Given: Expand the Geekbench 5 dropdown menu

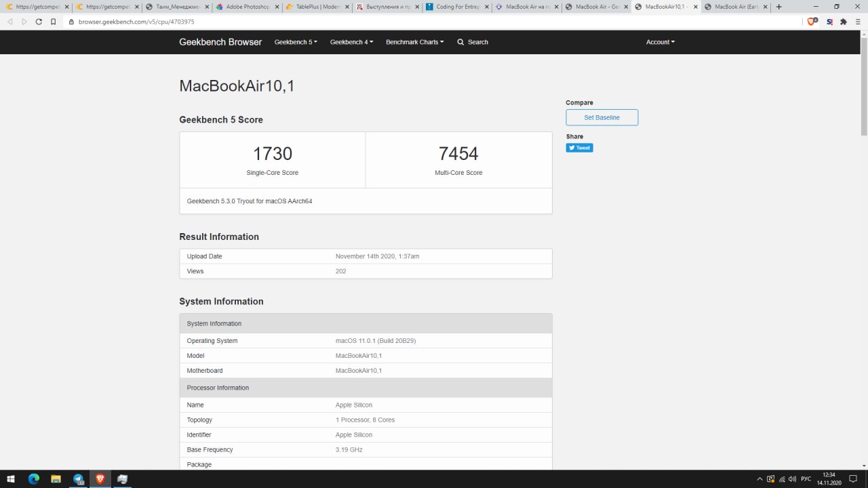Looking at the screenshot, I should pos(296,42).
